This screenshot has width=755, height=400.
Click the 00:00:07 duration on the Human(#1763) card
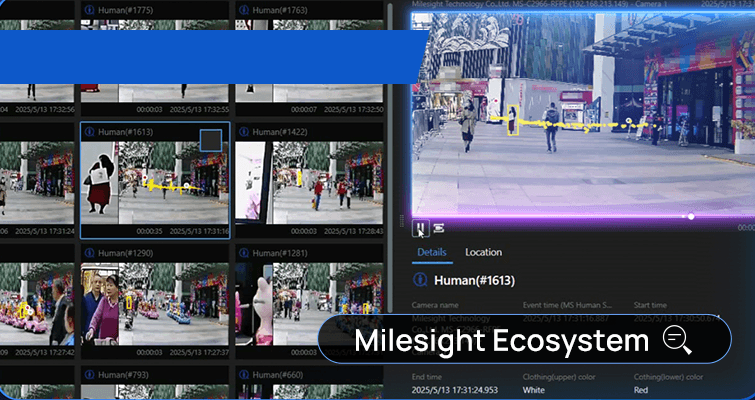click(x=303, y=110)
